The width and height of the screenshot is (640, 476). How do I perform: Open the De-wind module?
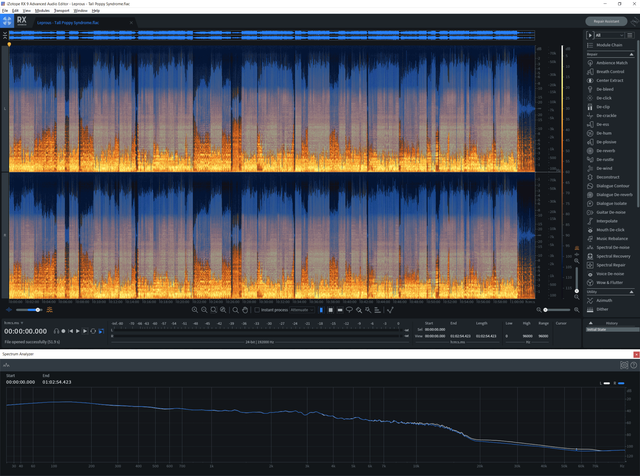600,168
